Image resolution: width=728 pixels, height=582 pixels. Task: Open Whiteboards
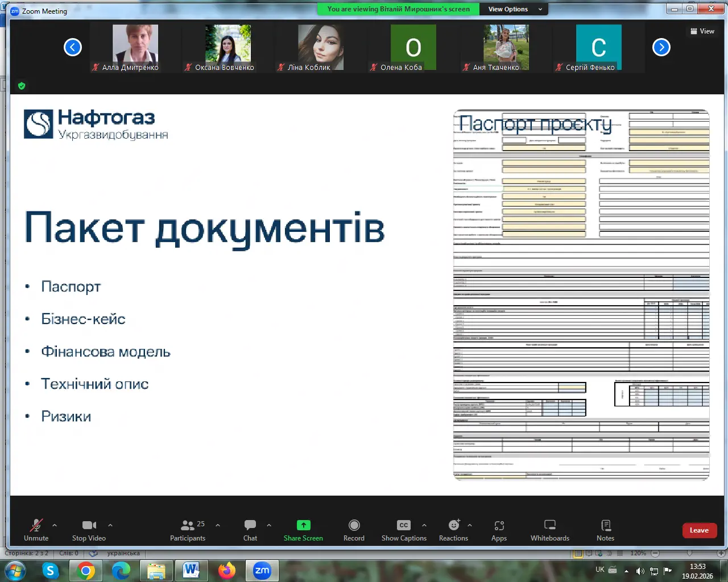pyautogui.click(x=549, y=530)
